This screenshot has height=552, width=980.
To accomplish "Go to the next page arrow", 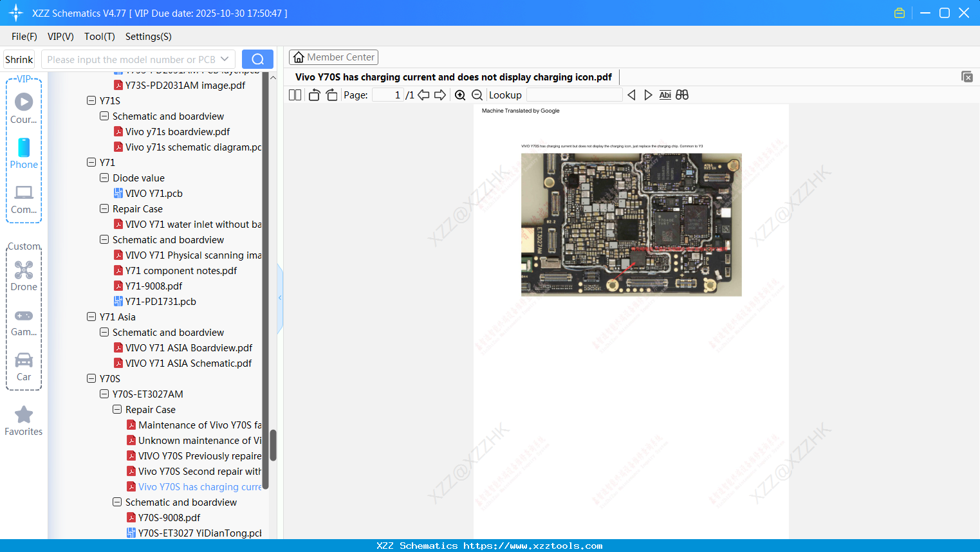I will click(440, 95).
